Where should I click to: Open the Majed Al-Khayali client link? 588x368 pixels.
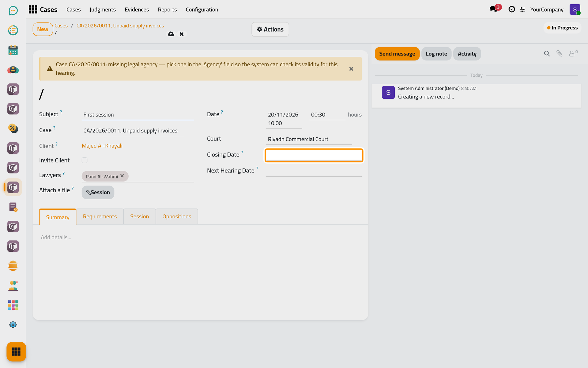point(102,146)
